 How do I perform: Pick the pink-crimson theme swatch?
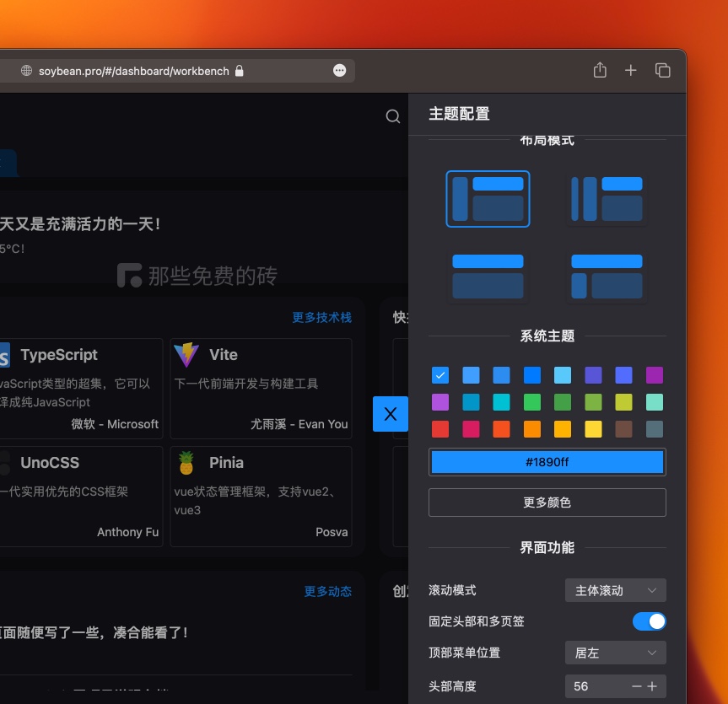pyautogui.click(x=471, y=429)
